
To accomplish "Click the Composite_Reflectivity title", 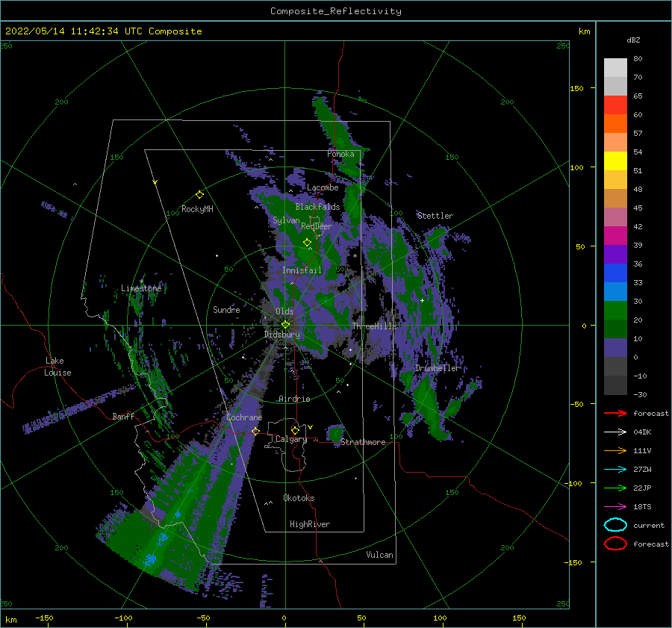I will point(336,11).
